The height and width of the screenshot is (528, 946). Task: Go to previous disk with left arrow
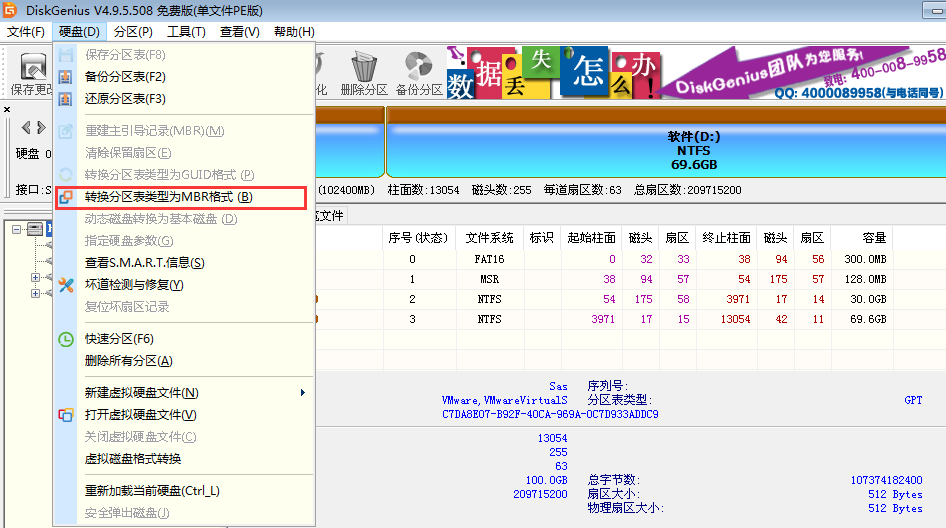click(26, 127)
